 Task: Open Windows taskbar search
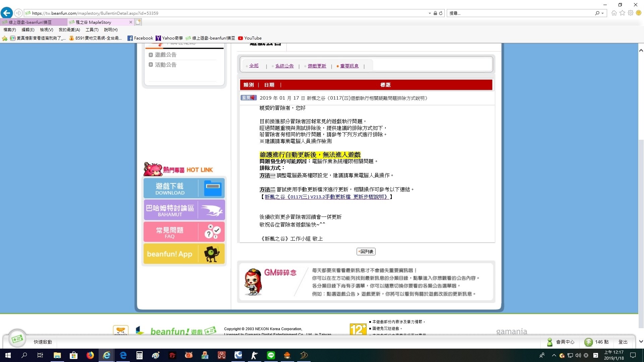coord(24,355)
